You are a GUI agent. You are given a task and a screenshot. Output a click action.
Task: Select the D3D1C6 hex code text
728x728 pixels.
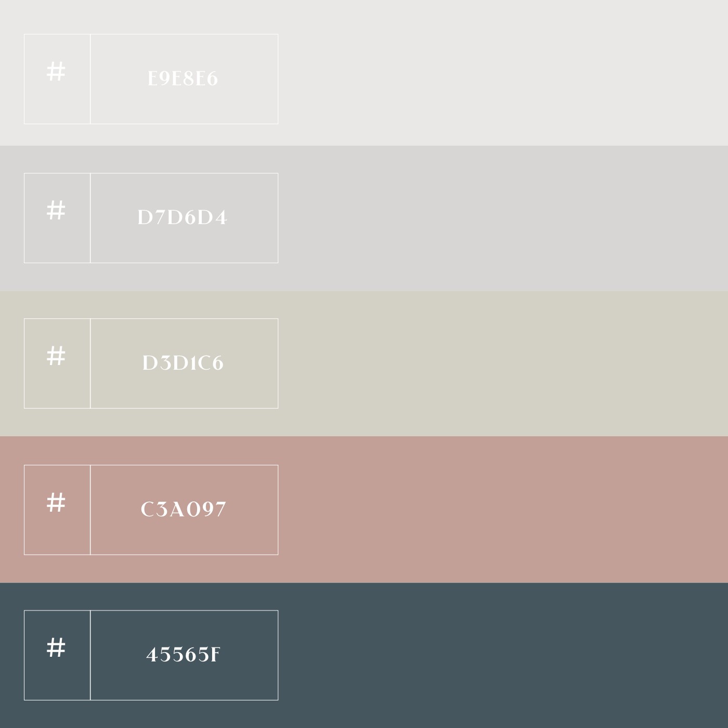[183, 363]
